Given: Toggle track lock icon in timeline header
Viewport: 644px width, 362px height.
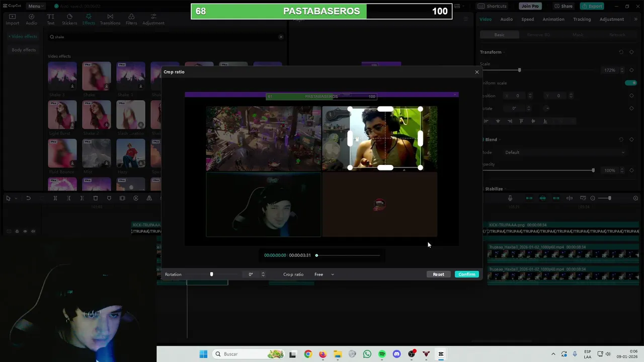Looking at the screenshot, I should point(17,231).
